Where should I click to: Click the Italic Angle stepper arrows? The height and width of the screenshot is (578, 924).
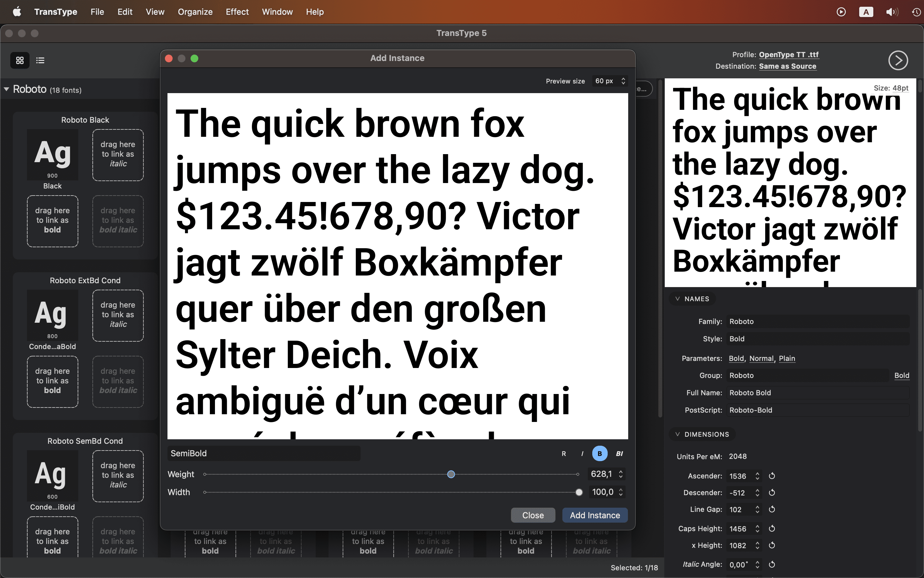(x=757, y=564)
